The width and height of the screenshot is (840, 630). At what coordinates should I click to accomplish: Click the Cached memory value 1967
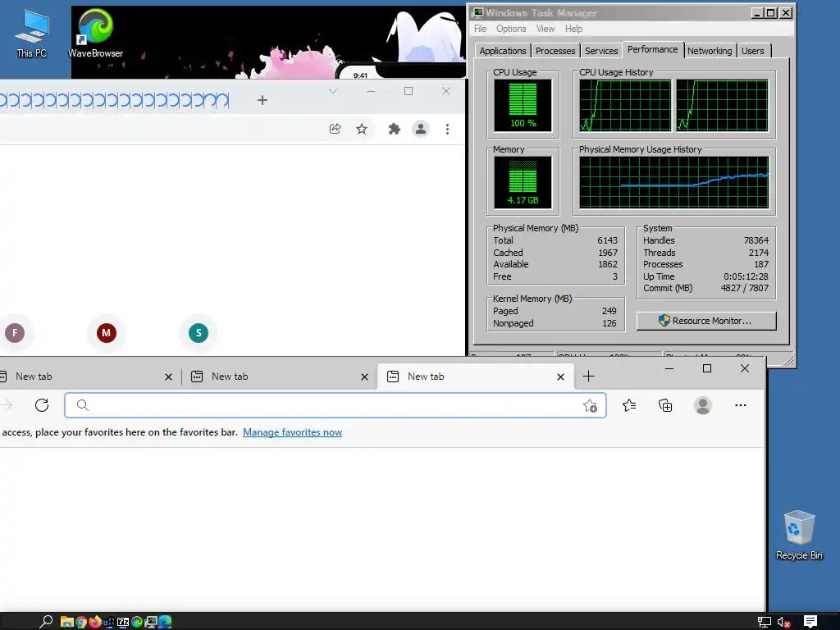(608, 253)
